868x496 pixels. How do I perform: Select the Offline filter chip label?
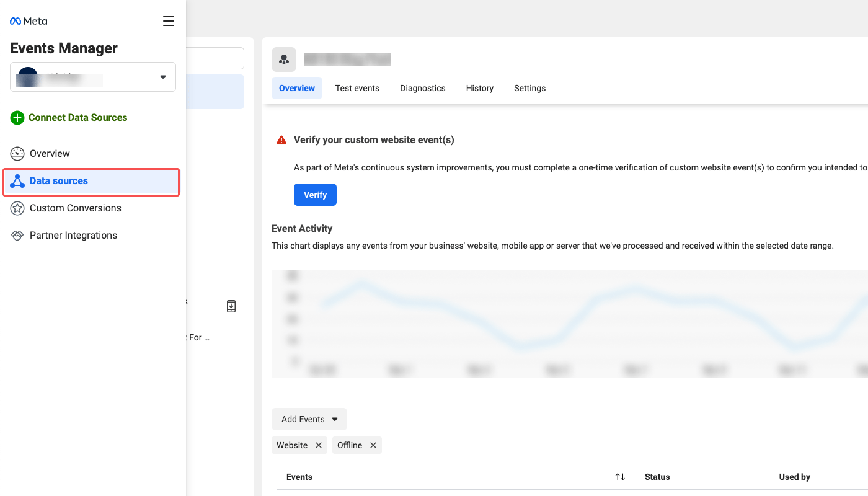tap(350, 445)
